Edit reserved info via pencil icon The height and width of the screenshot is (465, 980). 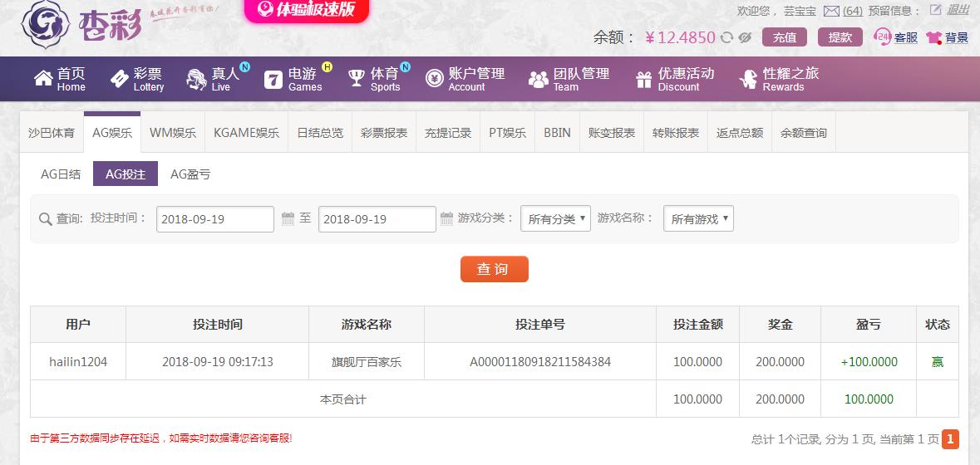(x=935, y=11)
